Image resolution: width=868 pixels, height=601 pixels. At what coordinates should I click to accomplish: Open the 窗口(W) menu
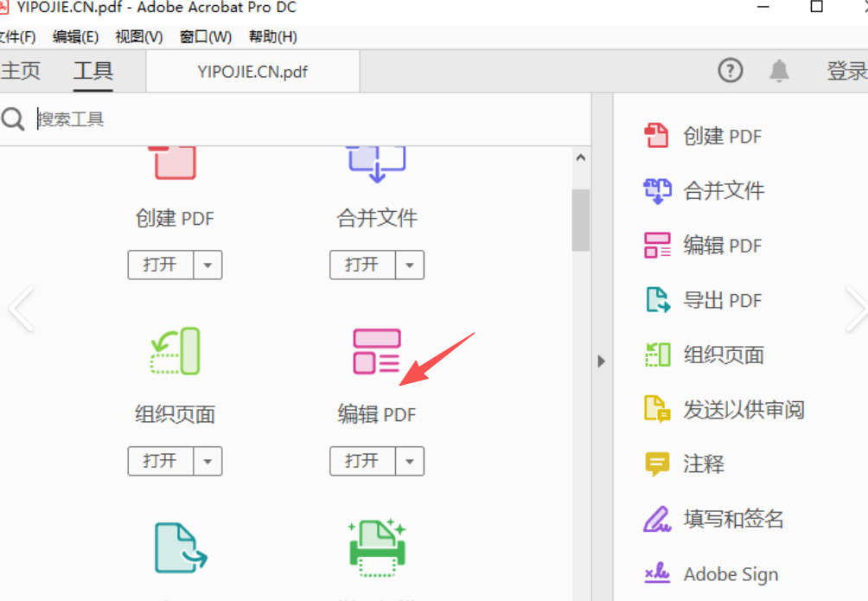[206, 36]
